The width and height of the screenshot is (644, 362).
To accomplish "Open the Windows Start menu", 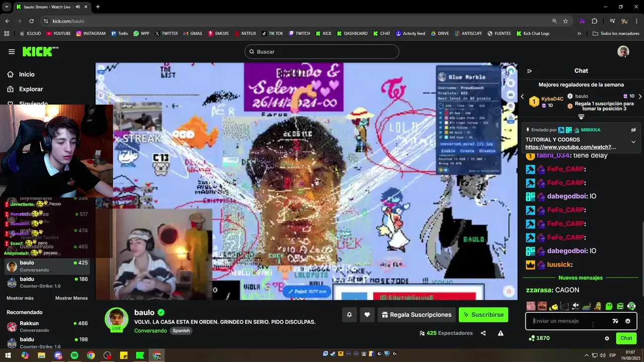I will [x=8, y=355].
